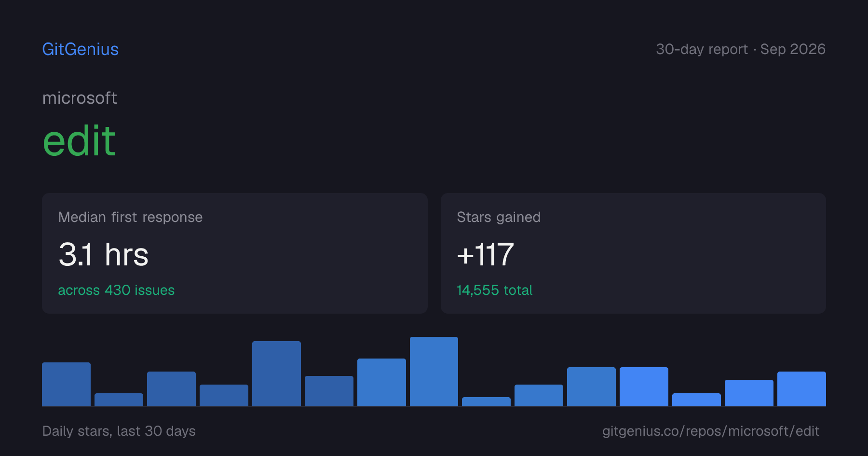Select the microsoft organization name
This screenshot has width=868, height=456.
[x=80, y=98]
